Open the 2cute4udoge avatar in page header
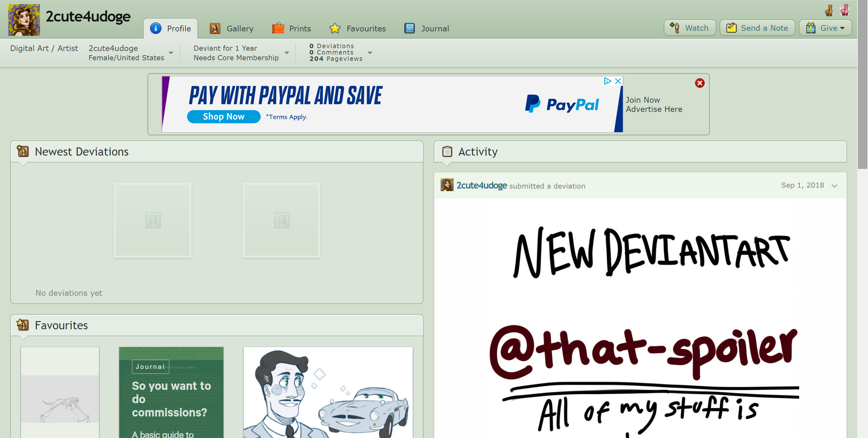 [x=24, y=20]
